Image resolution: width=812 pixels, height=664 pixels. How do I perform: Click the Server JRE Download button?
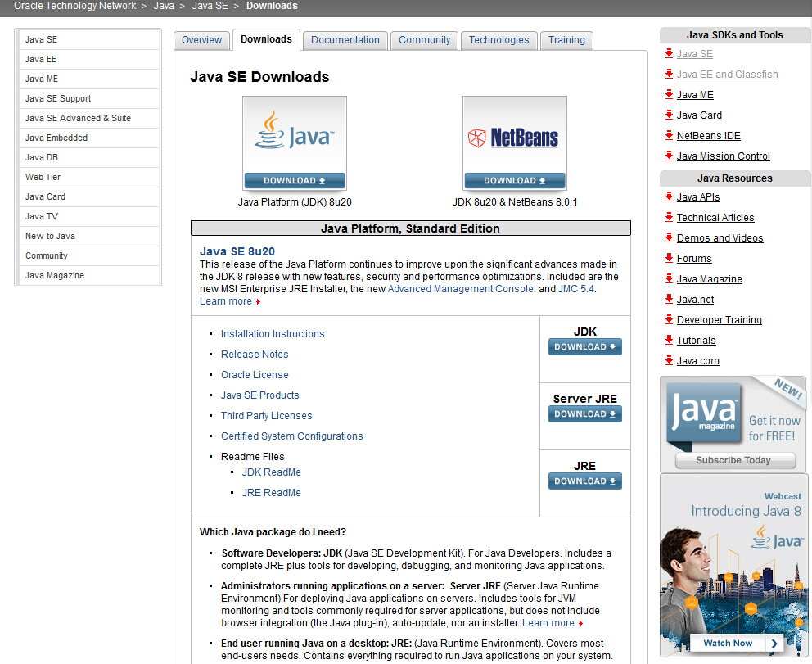[x=585, y=413]
